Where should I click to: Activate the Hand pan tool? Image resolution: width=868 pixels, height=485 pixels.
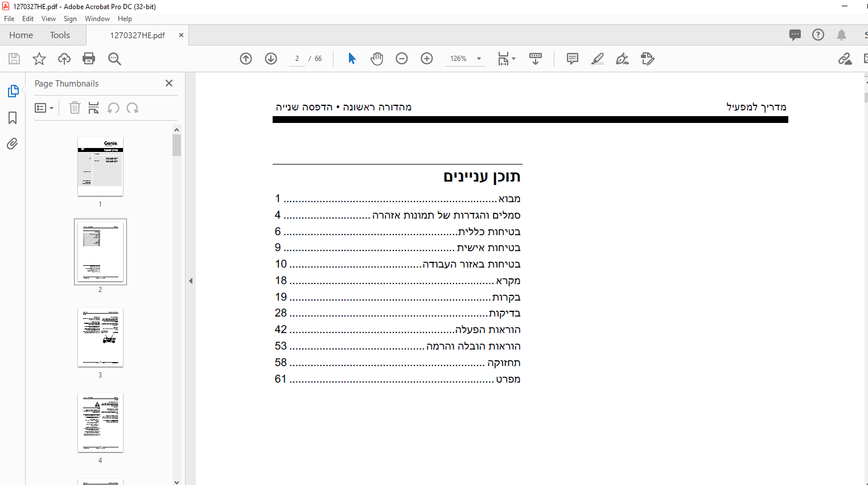377,59
